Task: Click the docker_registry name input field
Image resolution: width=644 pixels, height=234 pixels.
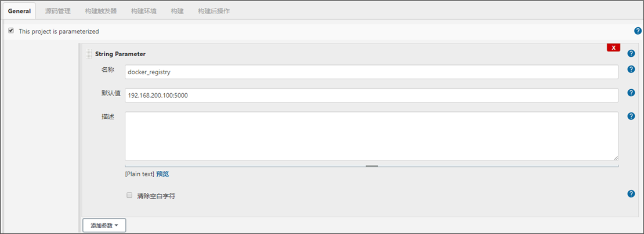Action: tap(372, 72)
